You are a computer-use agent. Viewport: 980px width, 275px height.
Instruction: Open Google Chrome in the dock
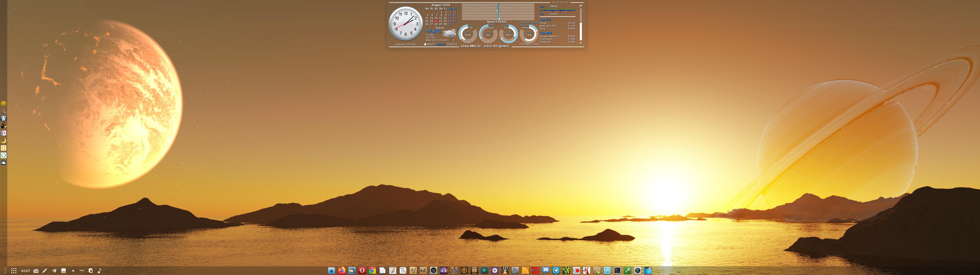[x=372, y=270]
